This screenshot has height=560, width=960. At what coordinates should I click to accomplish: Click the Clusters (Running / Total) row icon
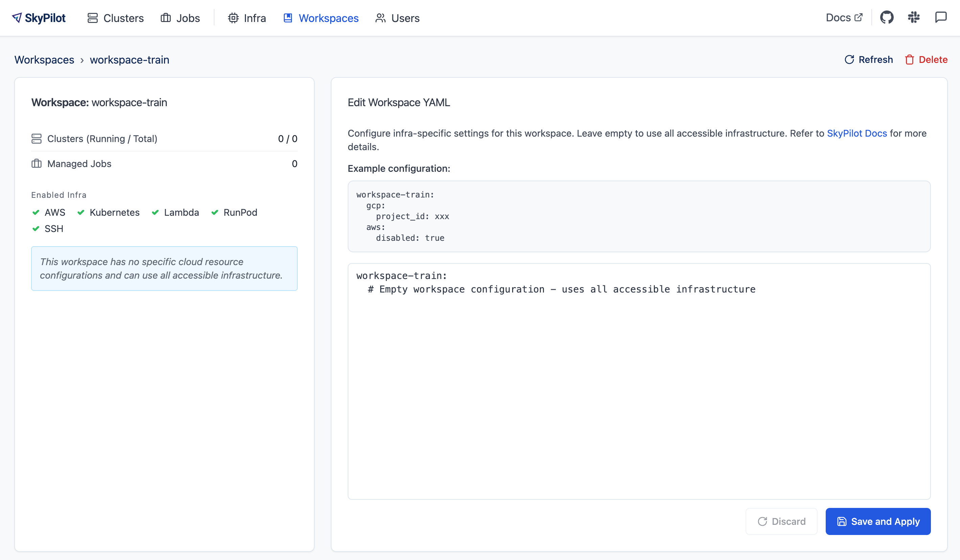pos(37,139)
